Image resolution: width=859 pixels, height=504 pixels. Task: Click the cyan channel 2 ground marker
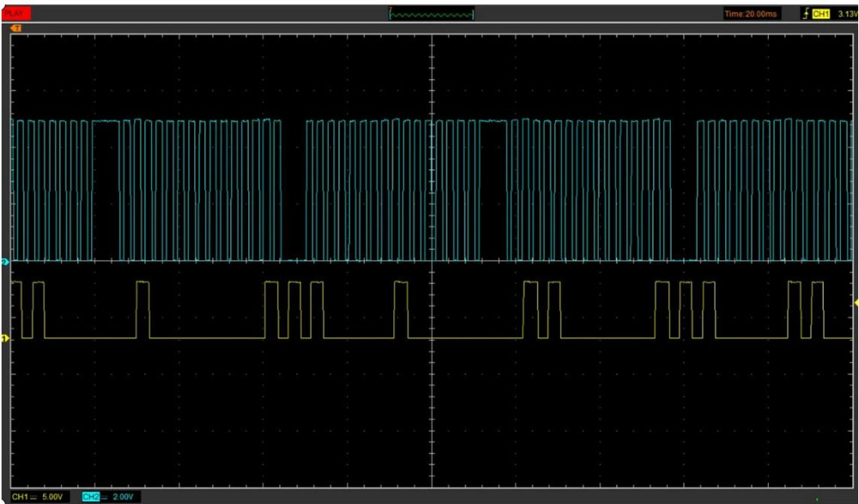pyautogui.click(x=4, y=260)
